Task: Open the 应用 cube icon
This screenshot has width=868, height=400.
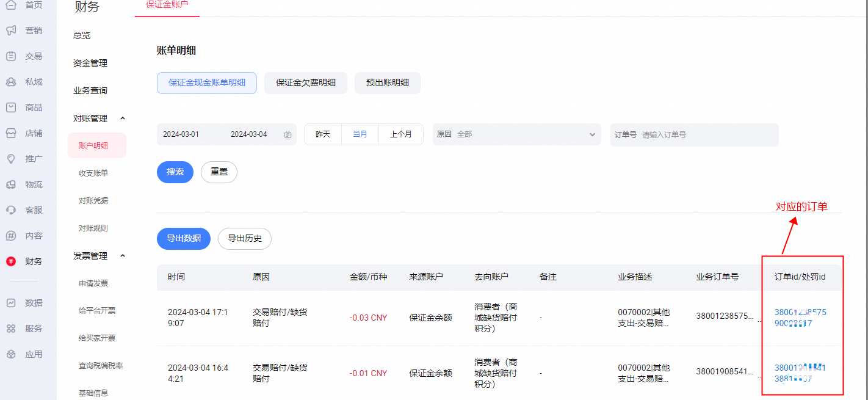Action: coord(11,354)
